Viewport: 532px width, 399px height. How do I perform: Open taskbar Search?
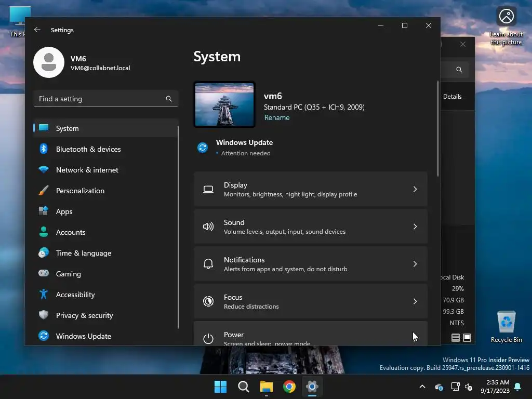[x=243, y=387]
